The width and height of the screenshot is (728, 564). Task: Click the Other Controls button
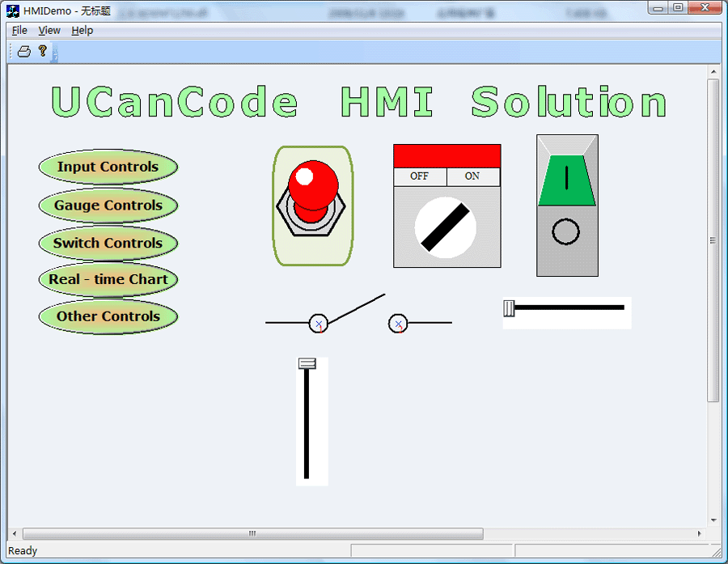pyautogui.click(x=108, y=316)
